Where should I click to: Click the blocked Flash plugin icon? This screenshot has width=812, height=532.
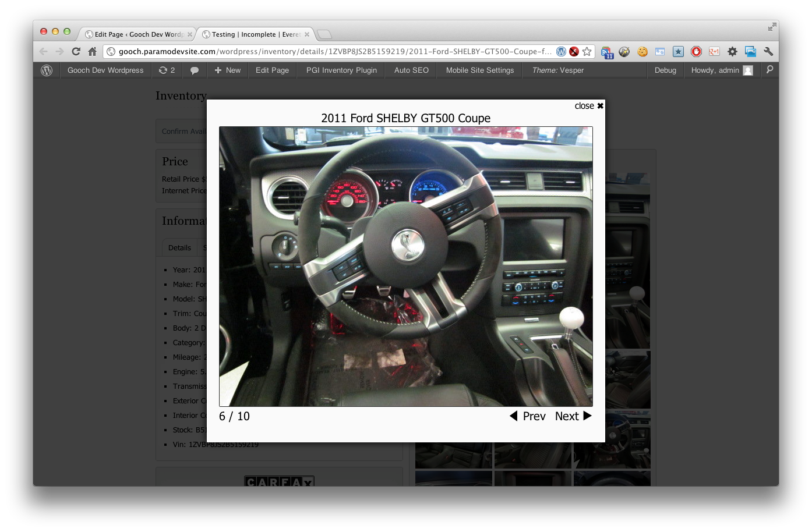[574, 52]
